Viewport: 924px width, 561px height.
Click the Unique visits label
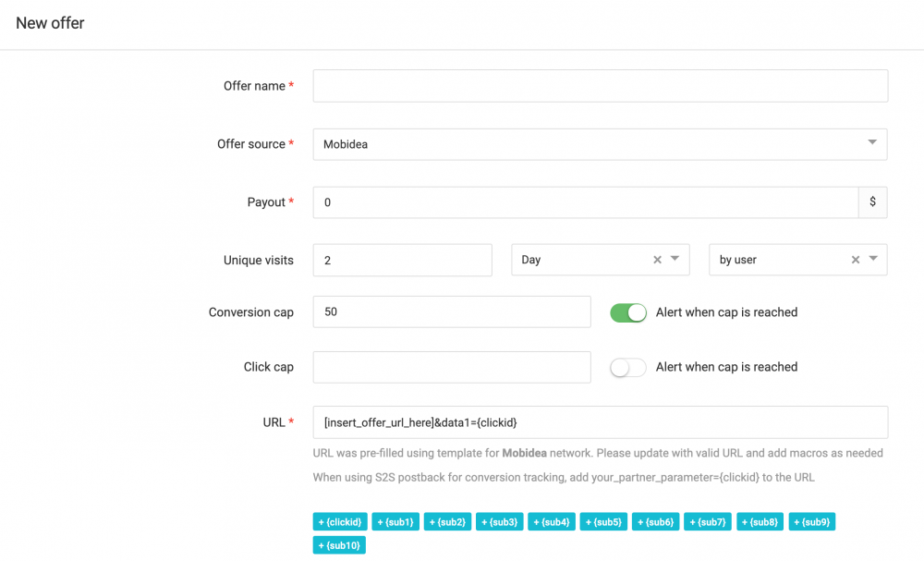(x=258, y=260)
